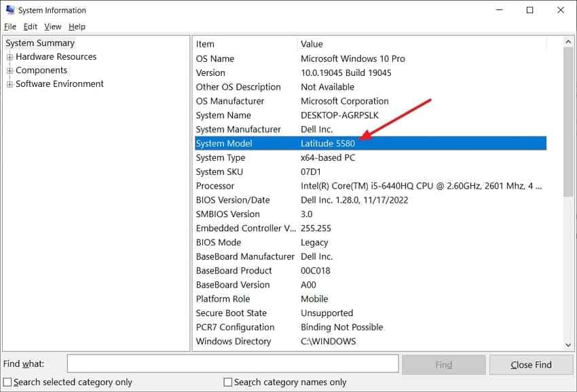Click the Find button
Image resolution: width=577 pixels, height=392 pixels.
443,364
